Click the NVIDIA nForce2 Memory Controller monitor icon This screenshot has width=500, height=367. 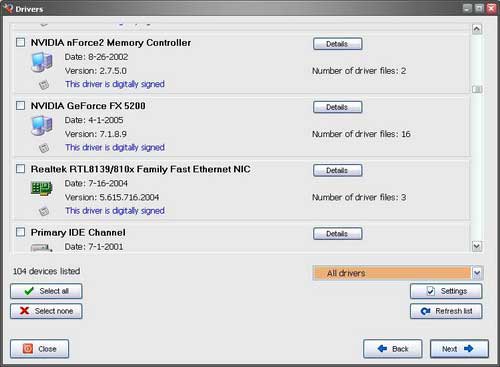pyautogui.click(x=42, y=62)
